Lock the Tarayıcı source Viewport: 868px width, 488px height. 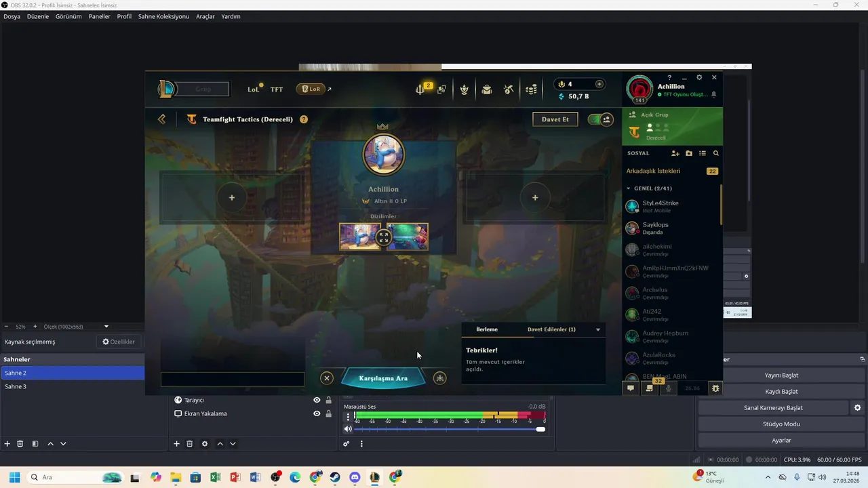point(329,400)
